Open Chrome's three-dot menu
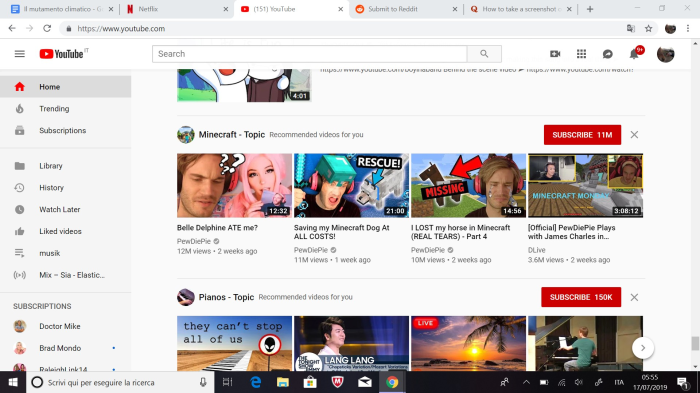 (688, 29)
